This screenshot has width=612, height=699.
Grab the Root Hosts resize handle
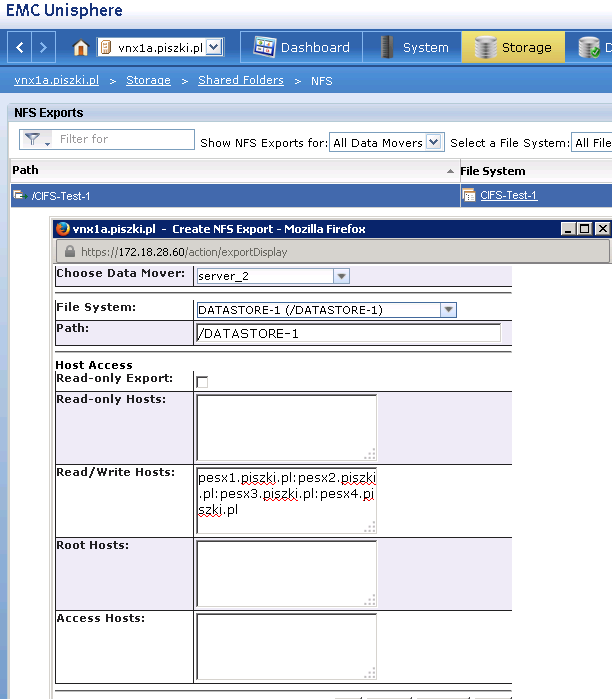tap(370, 600)
